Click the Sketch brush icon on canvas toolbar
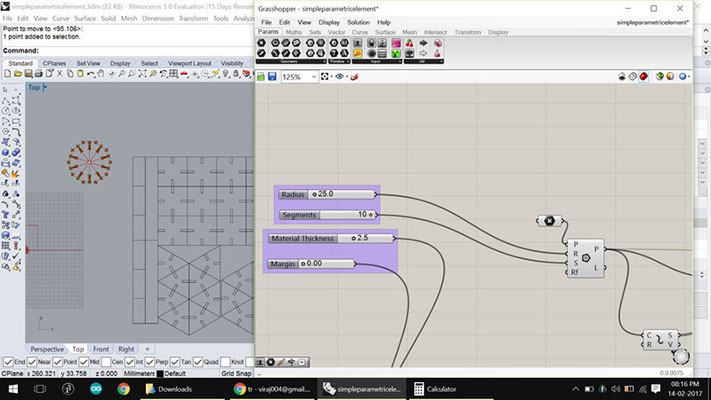This screenshot has width=711, height=400. point(355,77)
